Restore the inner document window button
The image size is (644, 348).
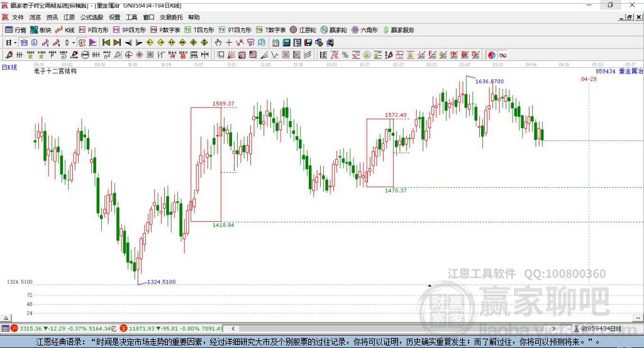click(x=630, y=17)
